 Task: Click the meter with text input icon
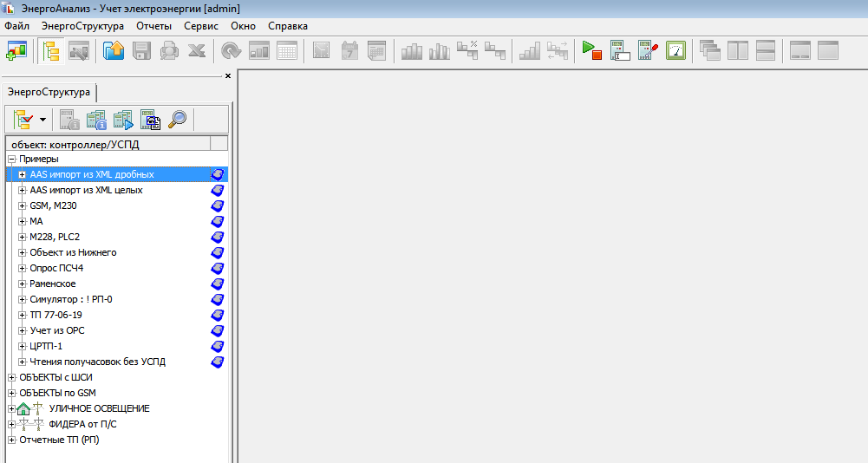point(619,51)
